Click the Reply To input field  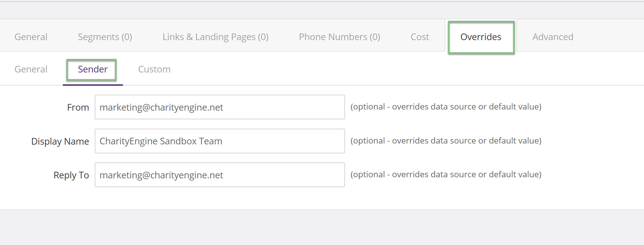click(x=220, y=175)
